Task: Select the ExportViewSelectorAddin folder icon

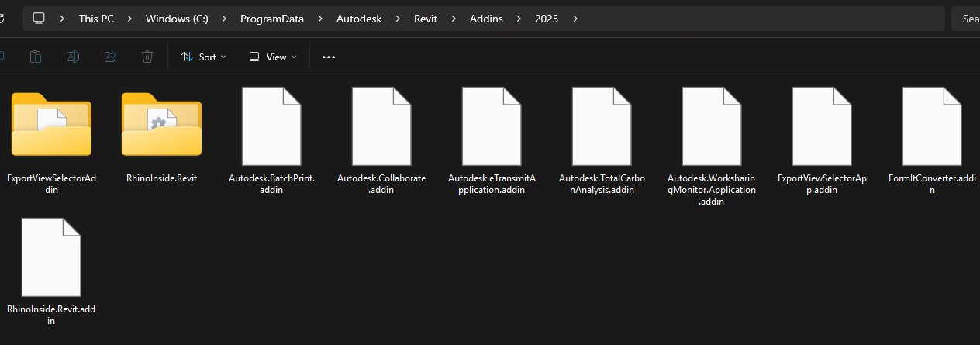Action: tap(51, 124)
